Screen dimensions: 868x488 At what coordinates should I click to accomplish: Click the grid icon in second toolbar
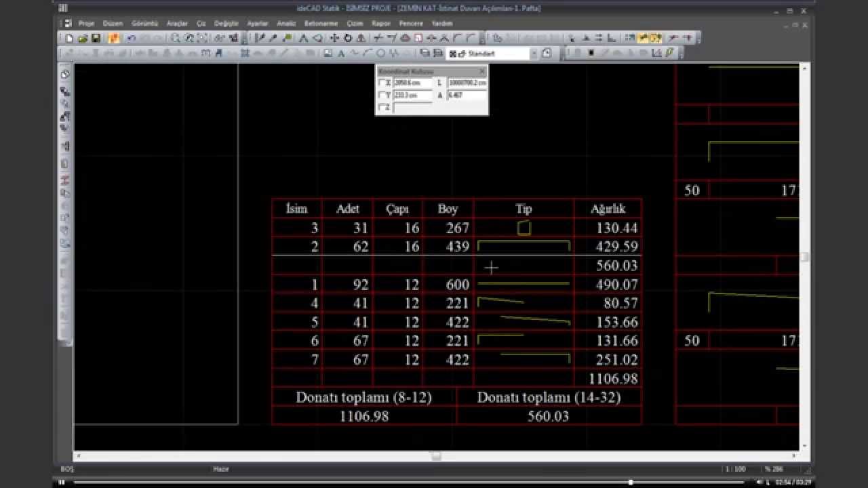tap(245, 53)
